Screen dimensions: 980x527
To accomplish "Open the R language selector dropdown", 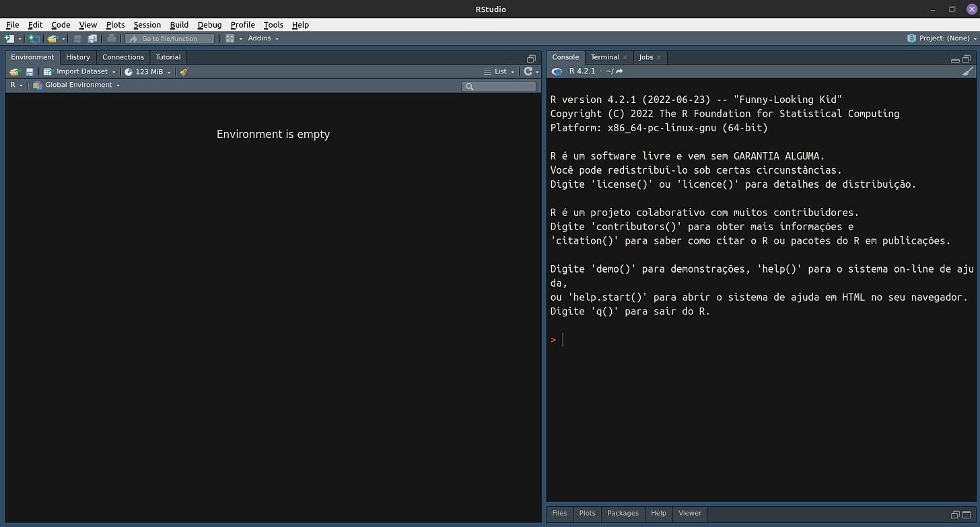I will click(17, 85).
